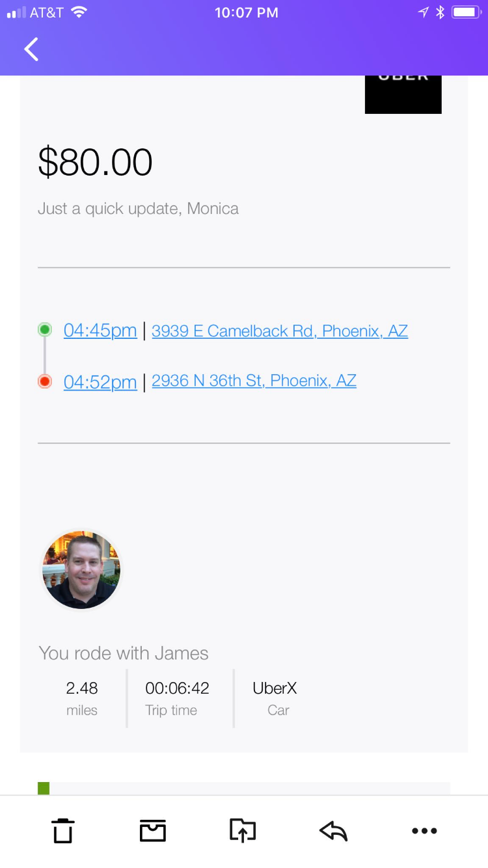Open 2936 N 36th St address link
Image resolution: width=488 pixels, height=868 pixels.
(254, 381)
